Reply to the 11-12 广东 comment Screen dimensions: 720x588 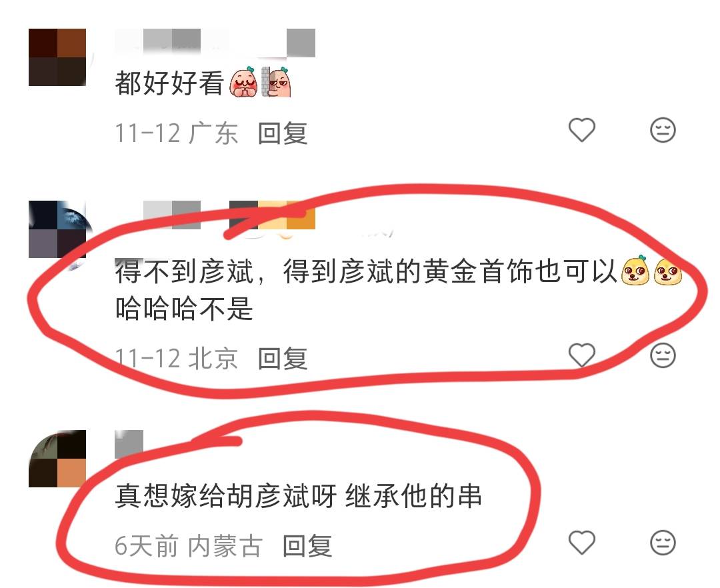[283, 133]
